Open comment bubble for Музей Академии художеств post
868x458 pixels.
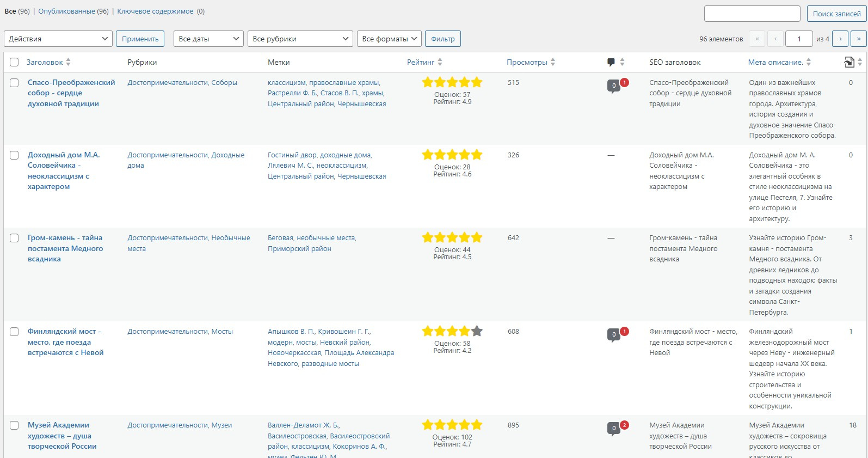(x=614, y=428)
